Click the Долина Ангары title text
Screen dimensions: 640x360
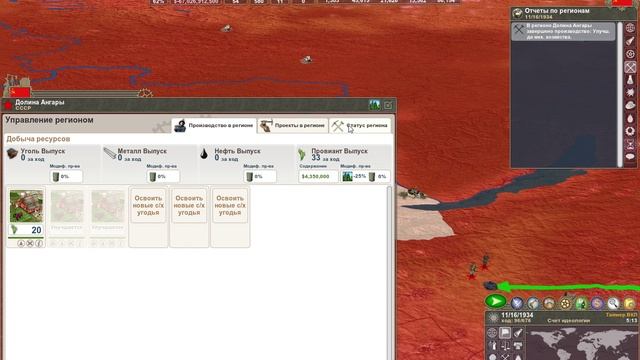pyautogui.click(x=40, y=102)
